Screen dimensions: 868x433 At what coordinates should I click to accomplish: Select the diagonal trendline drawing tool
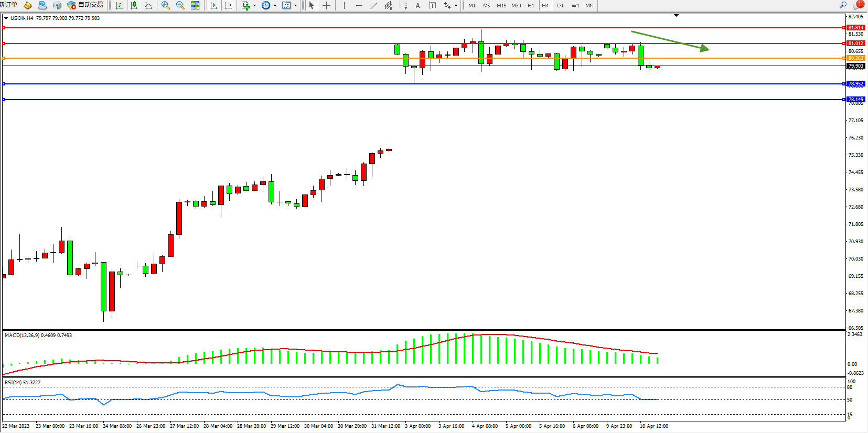click(373, 5)
